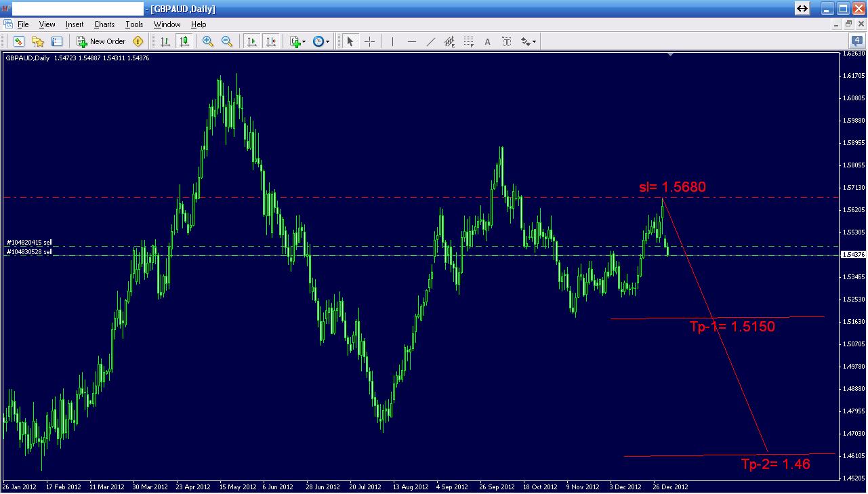Zoom in on the chart
Viewport: 868px width, 494px height.
[x=208, y=41]
